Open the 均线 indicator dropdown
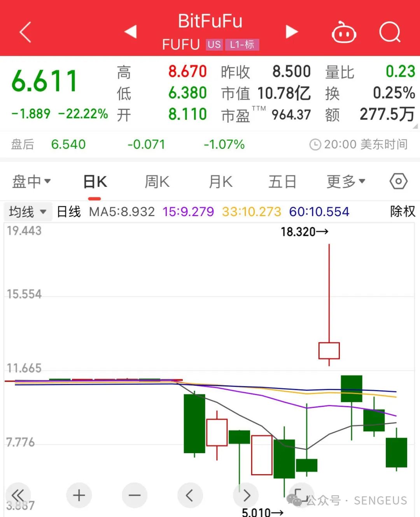 [28, 212]
